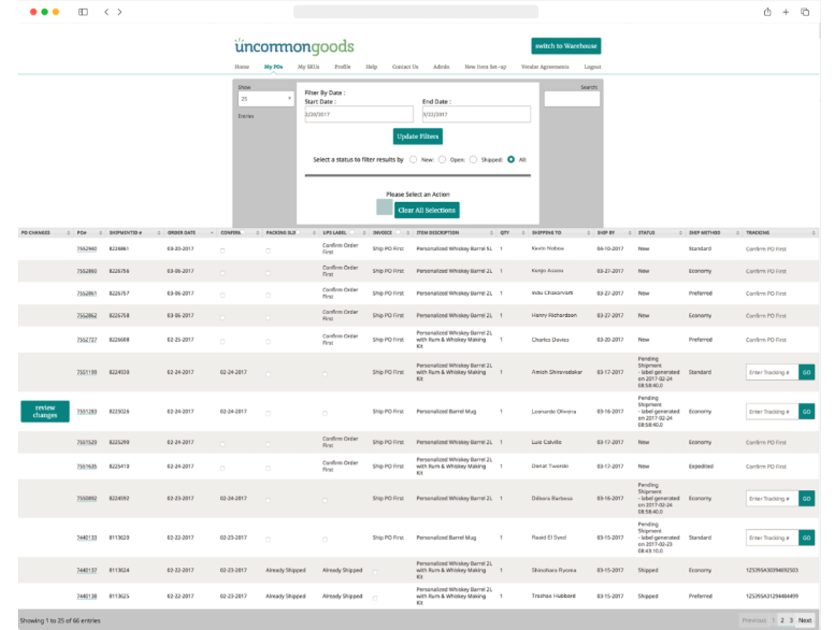Click the browser address bar
The image size is (840, 630).
pyautogui.click(x=416, y=12)
